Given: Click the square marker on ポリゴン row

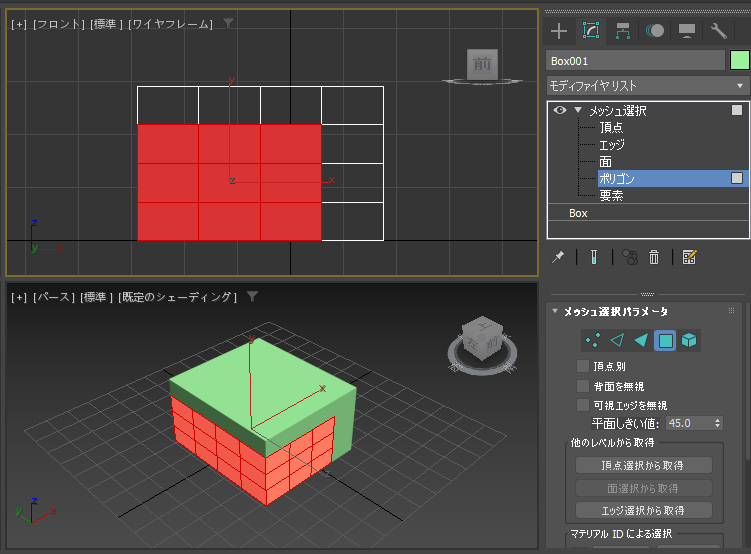Looking at the screenshot, I should [x=737, y=178].
